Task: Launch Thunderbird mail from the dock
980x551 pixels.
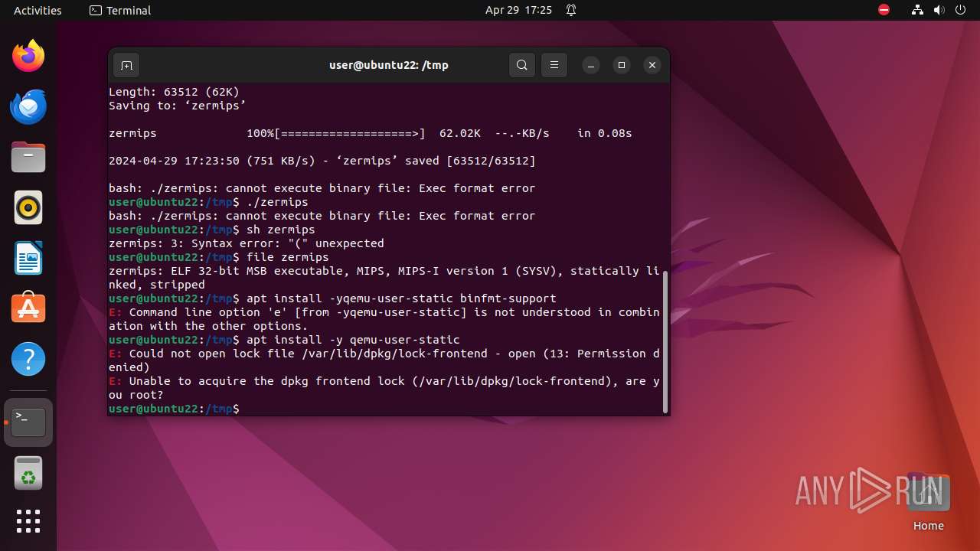Action: click(x=28, y=106)
